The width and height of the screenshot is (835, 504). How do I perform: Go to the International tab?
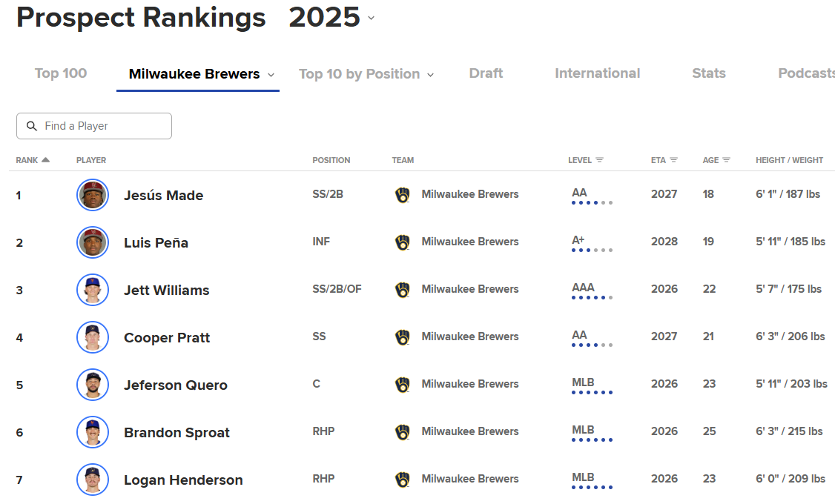(597, 73)
